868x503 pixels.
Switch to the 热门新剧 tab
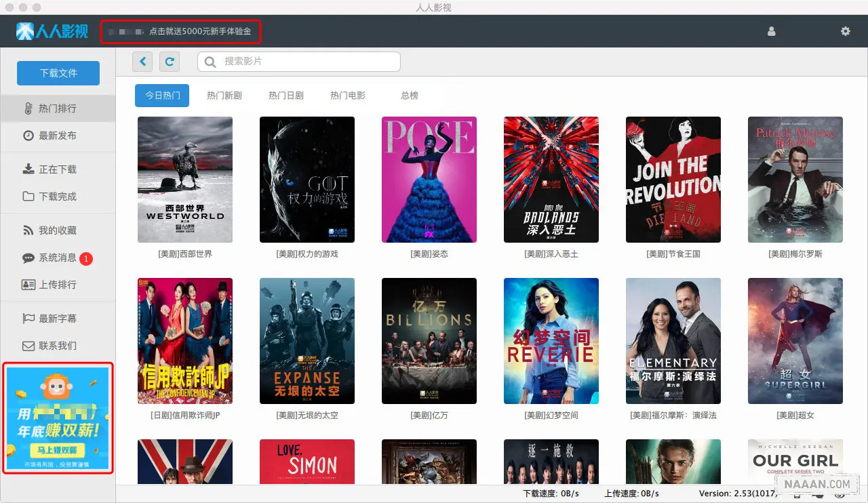coord(224,96)
